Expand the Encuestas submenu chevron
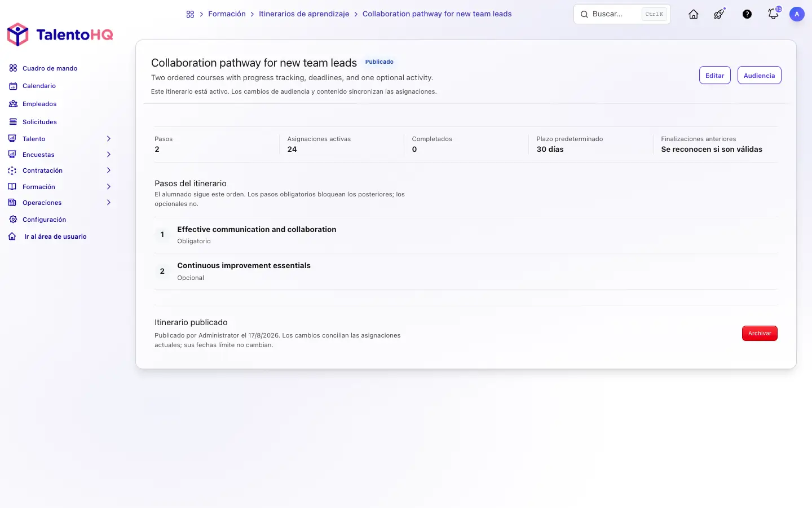Screen dimensions: 812x508 tap(109, 155)
